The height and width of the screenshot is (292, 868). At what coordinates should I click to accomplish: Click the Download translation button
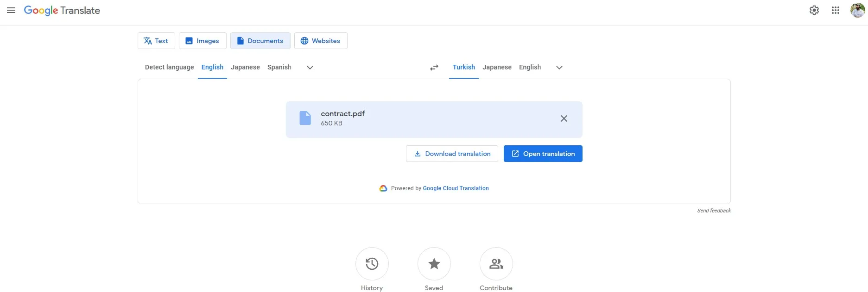[x=451, y=154]
